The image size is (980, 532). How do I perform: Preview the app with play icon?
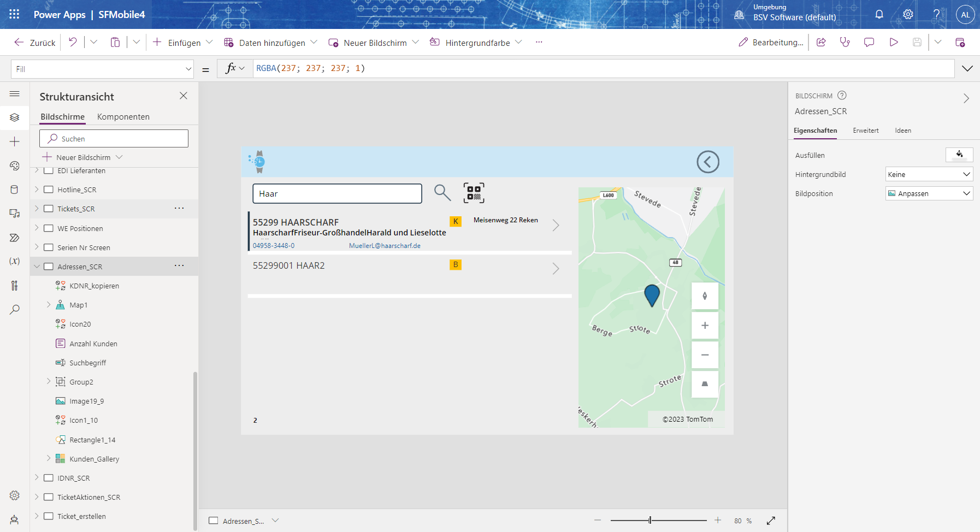[894, 42]
